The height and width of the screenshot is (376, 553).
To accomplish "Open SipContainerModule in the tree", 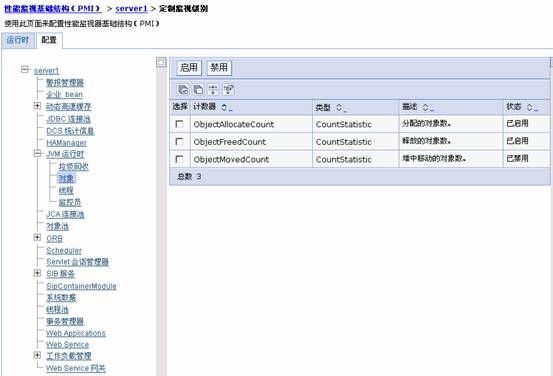I will click(x=81, y=286).
